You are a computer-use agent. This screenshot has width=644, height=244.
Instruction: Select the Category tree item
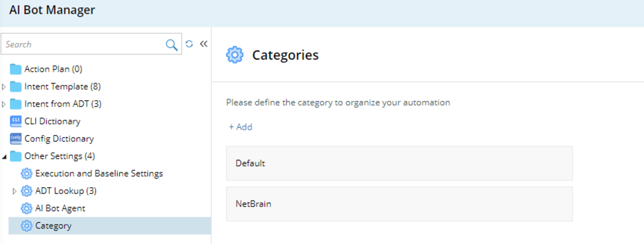click(x=53, y=225)
